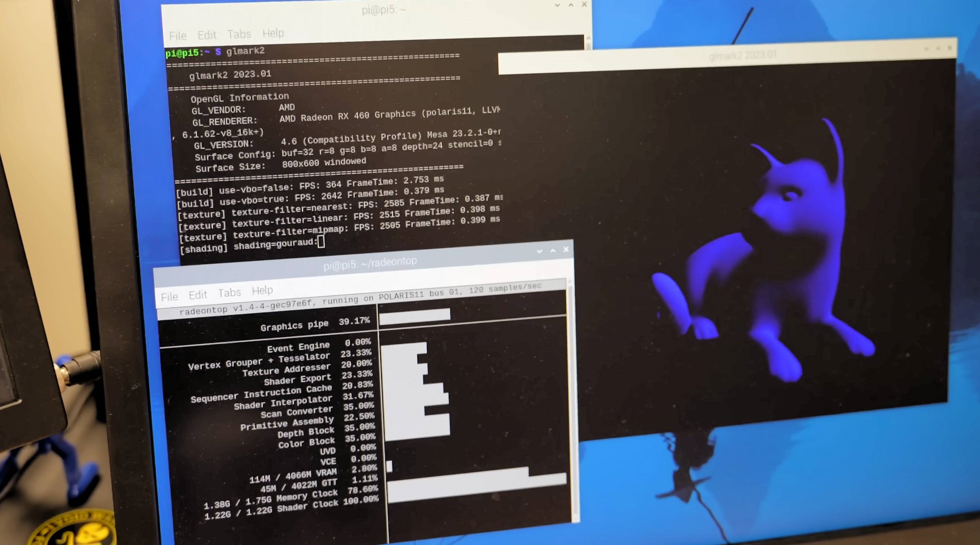
Task: Click the pi@pi5: ~/radeontop title bar
Action: coord(370,263)
